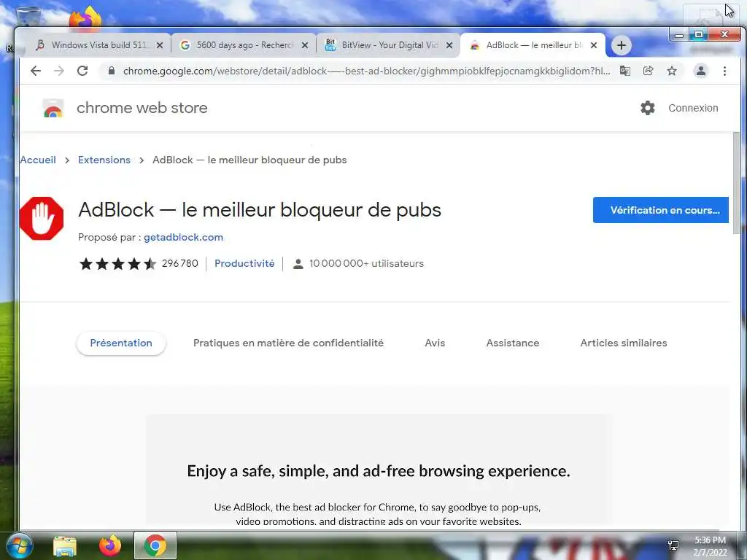Screen dimensions: 747x560
Task: Open Articles similaires tab
Action: pos(624,343)
